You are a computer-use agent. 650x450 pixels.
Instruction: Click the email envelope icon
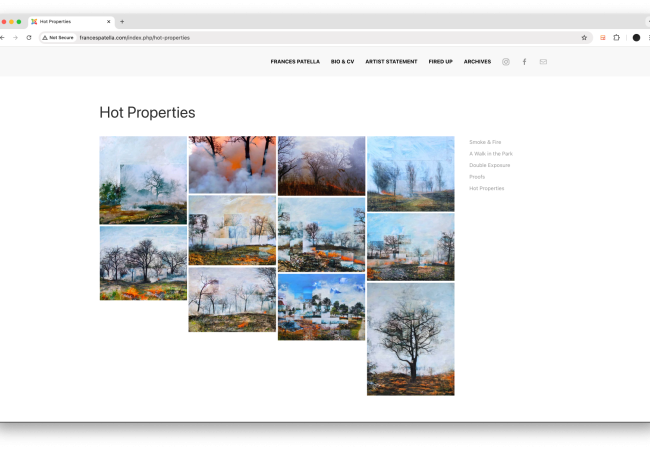point(543,62)
